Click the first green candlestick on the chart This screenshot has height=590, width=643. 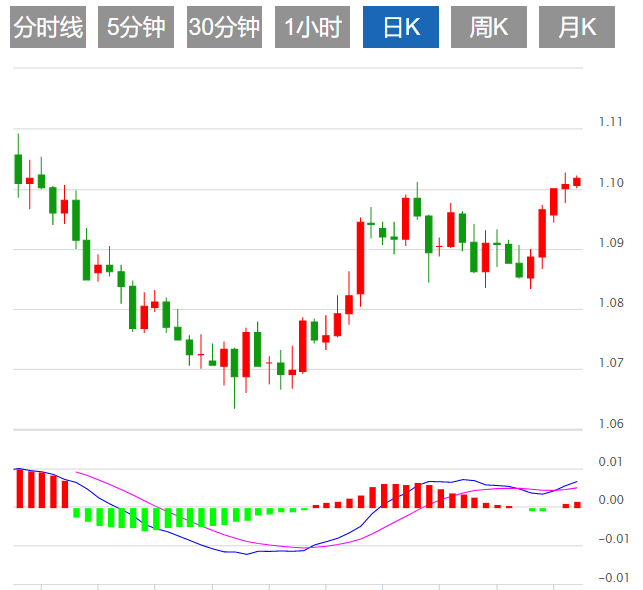click(x=18, y=169)
